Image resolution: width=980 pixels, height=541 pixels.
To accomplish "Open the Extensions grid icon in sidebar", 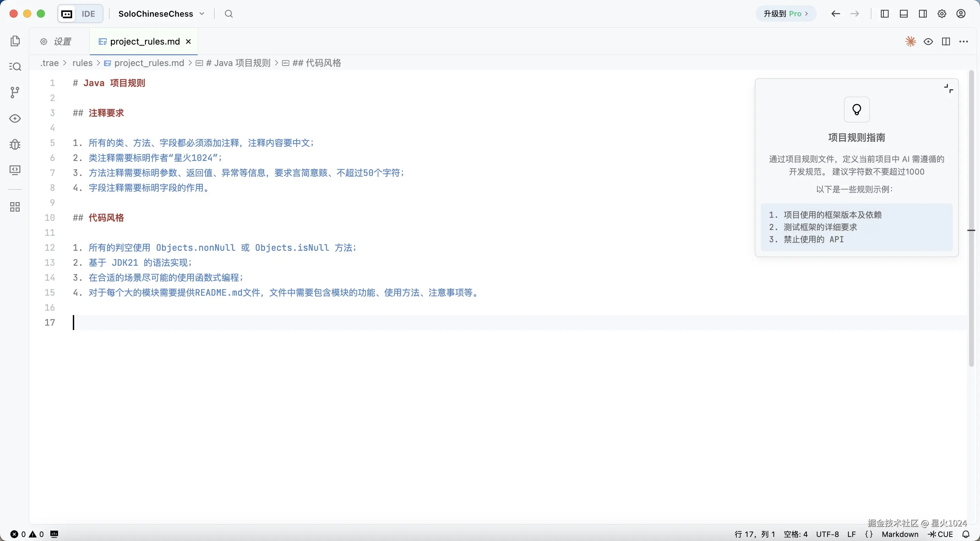I will [15, 207].
